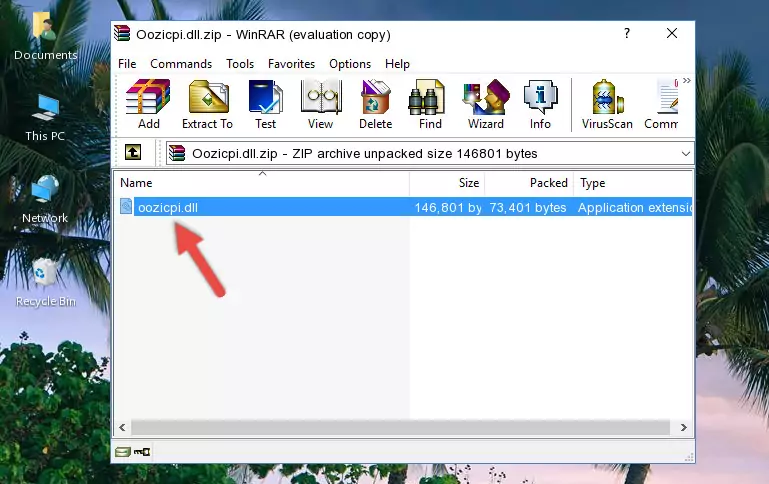This screenshot has height=484, width=769.
Task: Click the oozicpi.dll file icon
Action: point(126,207)
